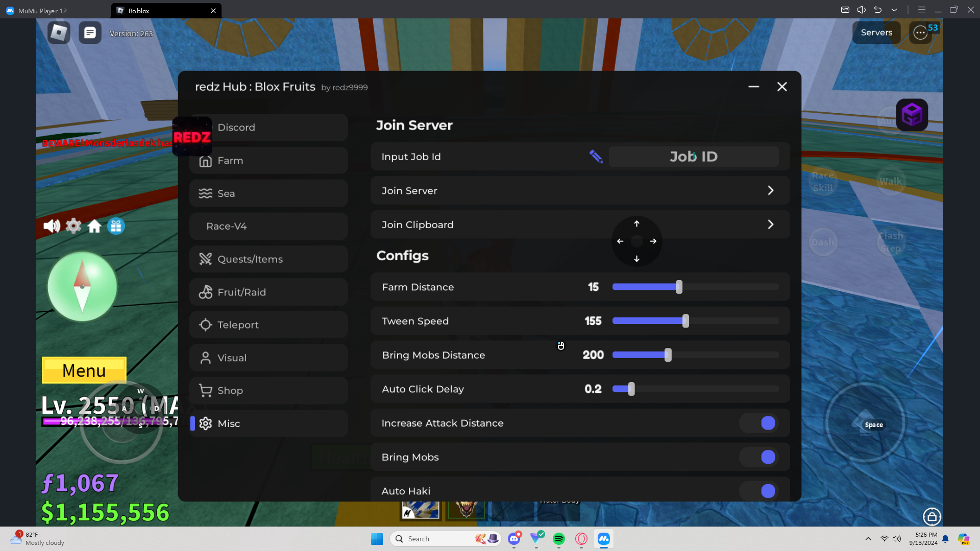
Task: Tap the Flash Step button
Action: point(891,242)
